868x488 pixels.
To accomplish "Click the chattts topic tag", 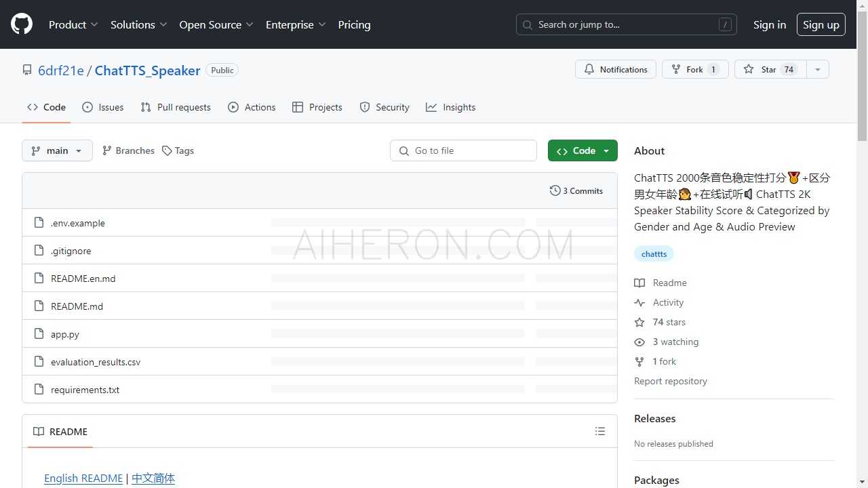I will 654,254.
